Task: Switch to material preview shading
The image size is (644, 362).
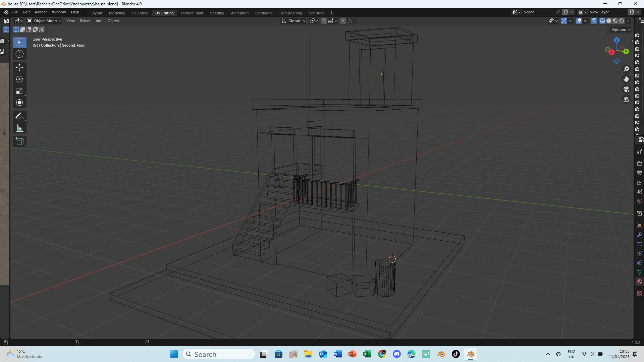Action: [x=615, y=21]
